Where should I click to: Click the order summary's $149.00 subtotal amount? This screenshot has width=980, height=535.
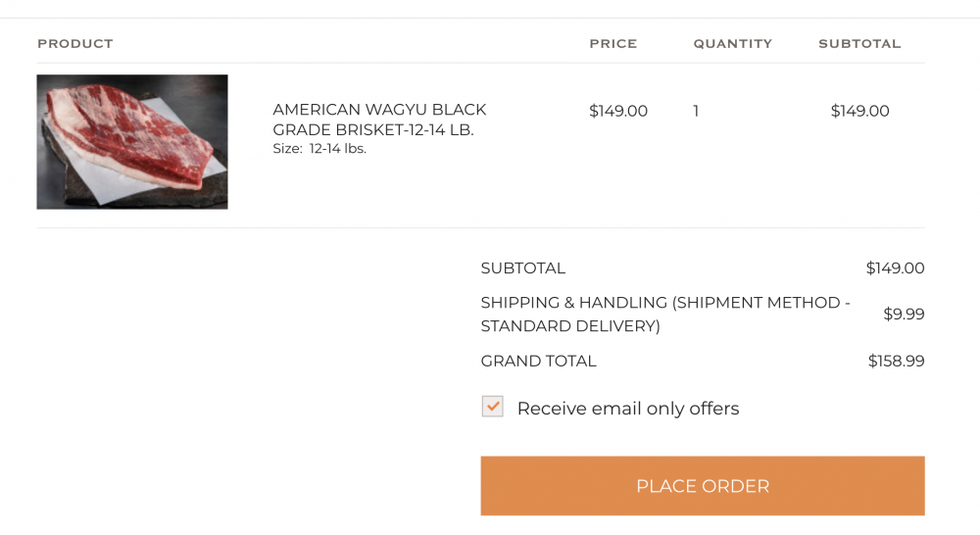[x=895, y=268]
